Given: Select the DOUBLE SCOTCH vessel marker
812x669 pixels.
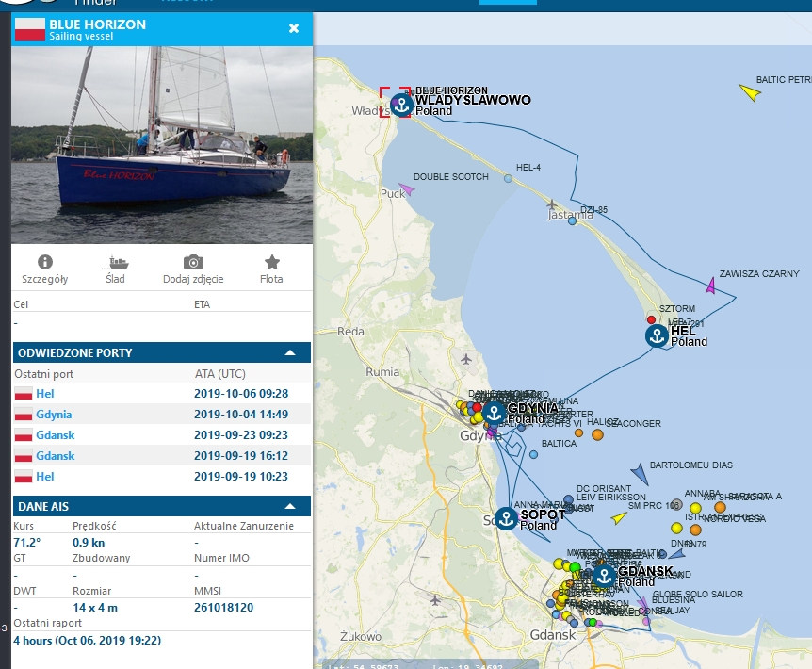Looking at the screenshot, I should point(407,189).
